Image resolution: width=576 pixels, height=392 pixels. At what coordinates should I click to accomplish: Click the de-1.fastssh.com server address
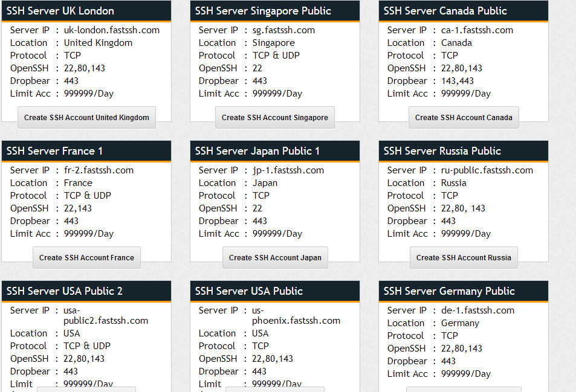coord(478,310)
